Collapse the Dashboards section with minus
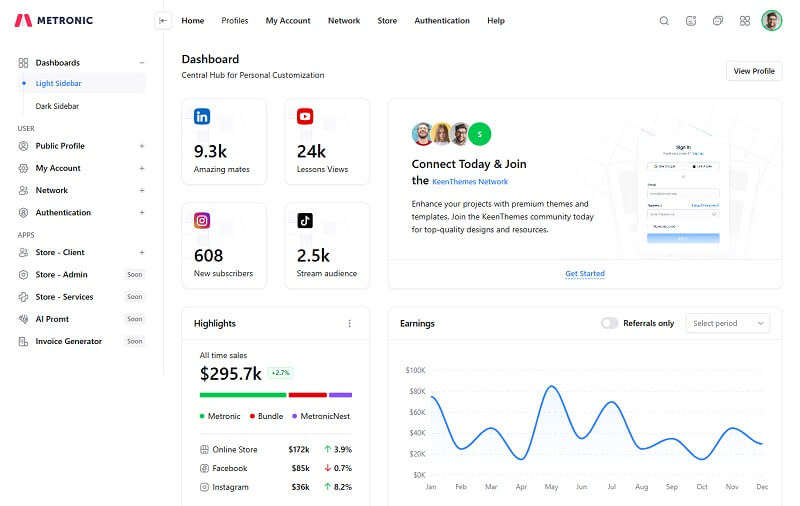 point(142,63)
